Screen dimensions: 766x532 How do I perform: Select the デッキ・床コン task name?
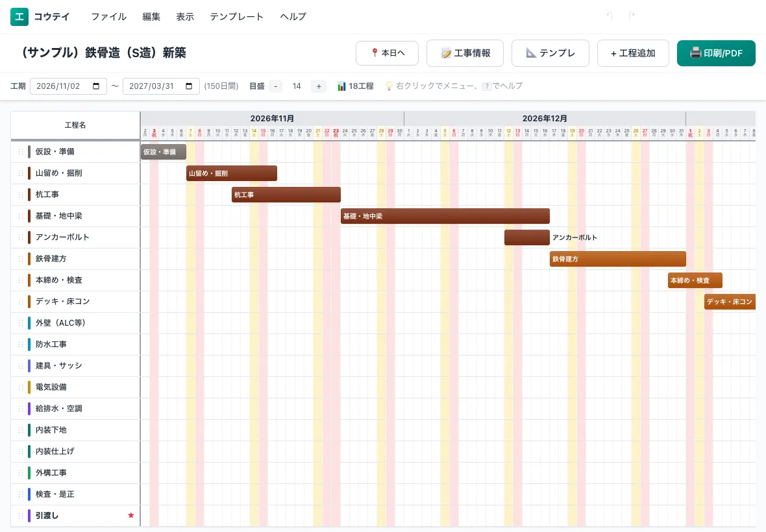[x=62, y=302]
